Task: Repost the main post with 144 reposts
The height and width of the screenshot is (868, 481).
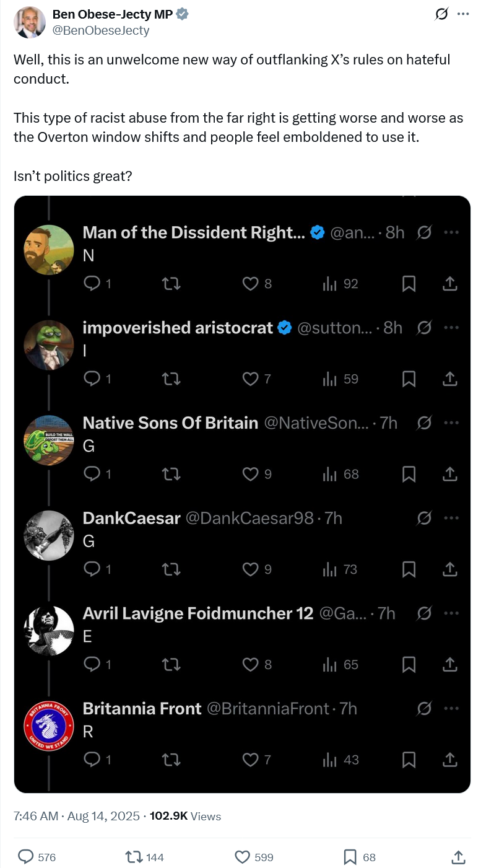Action: coord(133,857)
